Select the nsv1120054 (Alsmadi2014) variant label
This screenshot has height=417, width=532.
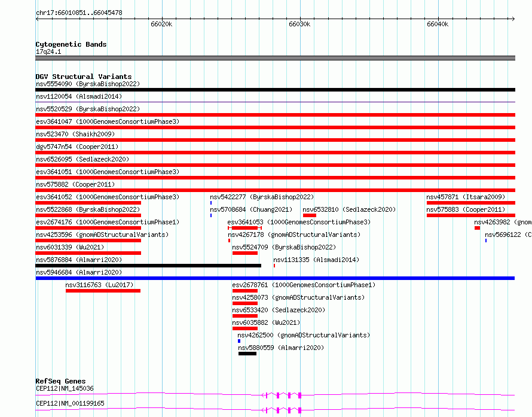tap(79, 96)
